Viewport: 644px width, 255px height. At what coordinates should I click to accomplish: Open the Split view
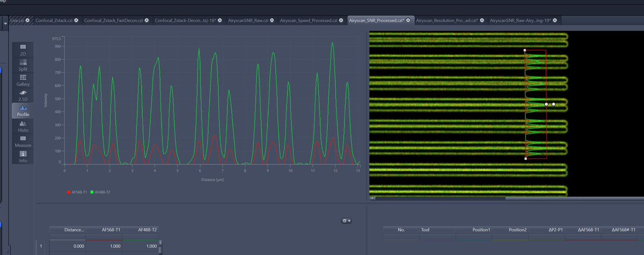(24, 65)
